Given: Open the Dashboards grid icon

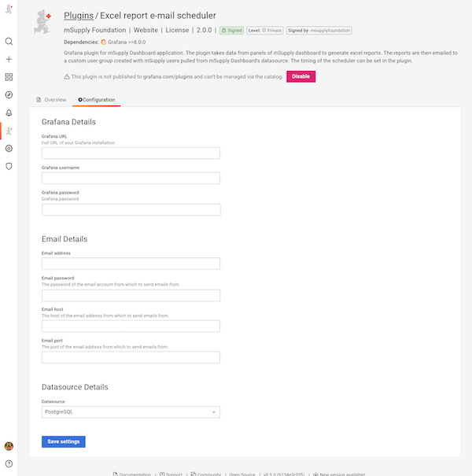Looking at the screenshot, I should coord(9,77).
